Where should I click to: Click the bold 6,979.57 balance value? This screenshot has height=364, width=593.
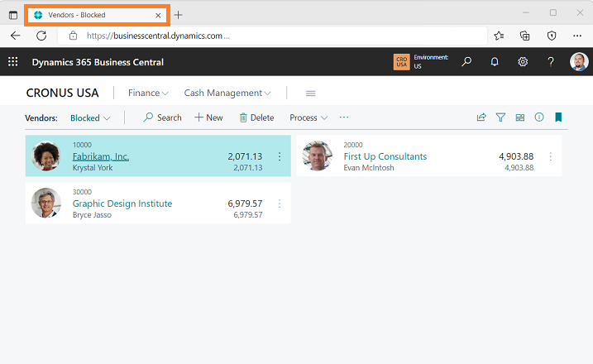point(245,204)
